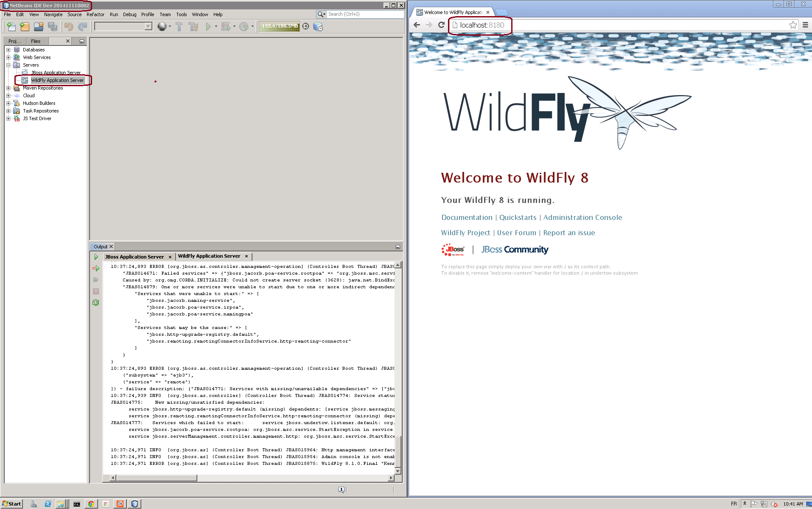Open the Documentation link
Viewport: 812px width, 509px height.
467,217
